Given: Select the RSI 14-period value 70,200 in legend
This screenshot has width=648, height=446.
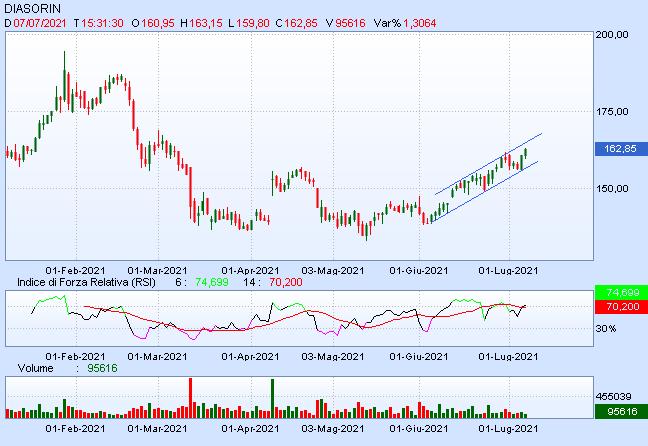Looking at the screenshot, I should pyautogui.click(x=286, y=282).
